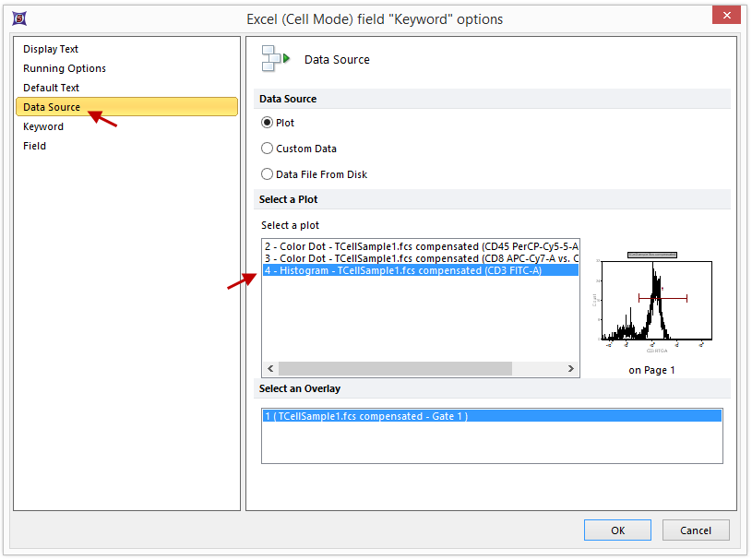Click the histogram preview thumbnail
This screenshot has width=752, height=560.
652,304
